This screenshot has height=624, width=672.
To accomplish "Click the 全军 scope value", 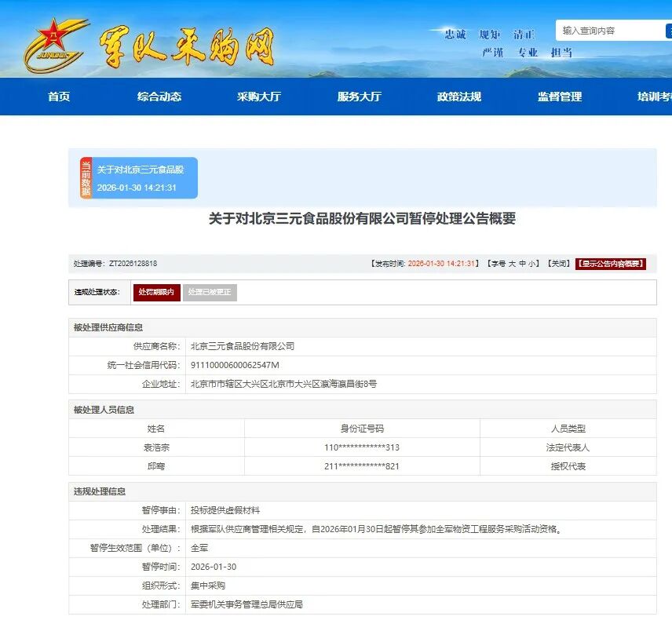I will (199, 548).
